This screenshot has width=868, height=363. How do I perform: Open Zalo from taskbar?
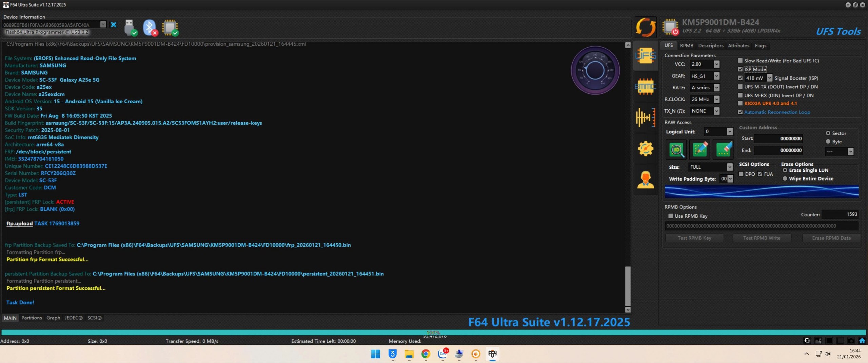pyautogui.click(x=443, y=354)
